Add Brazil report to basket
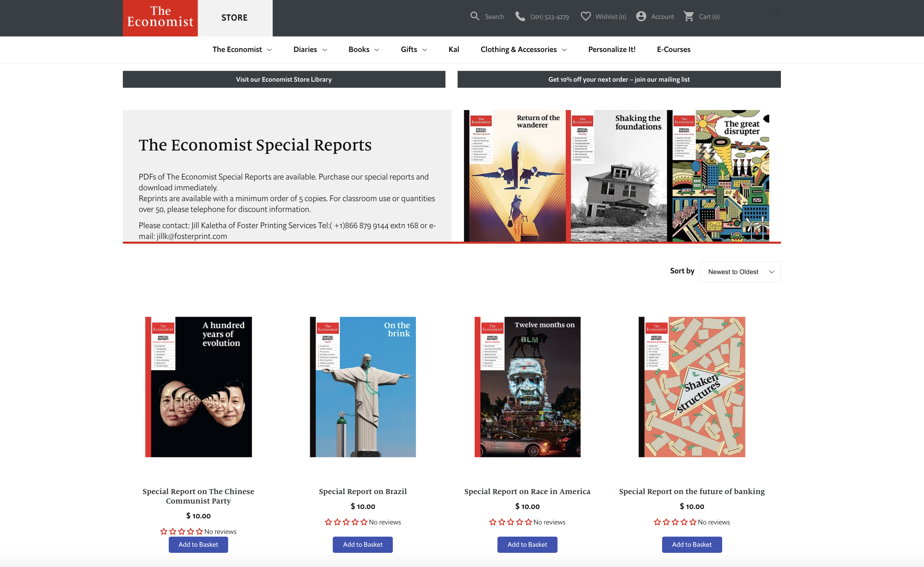The width and height of the screenshot is (924, 567). (x=363, y=544)
